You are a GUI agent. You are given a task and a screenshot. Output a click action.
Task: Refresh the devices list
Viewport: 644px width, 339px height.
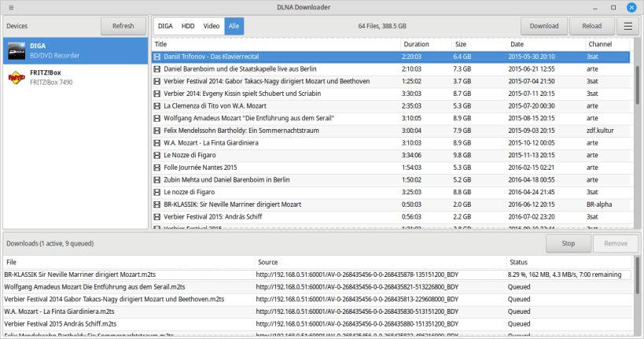coord(123,26)
